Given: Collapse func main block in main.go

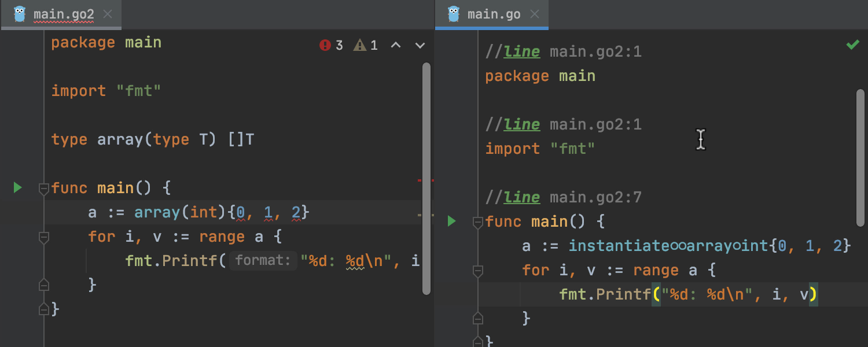Looking at the screenshot, I should (x=477, y=222).
